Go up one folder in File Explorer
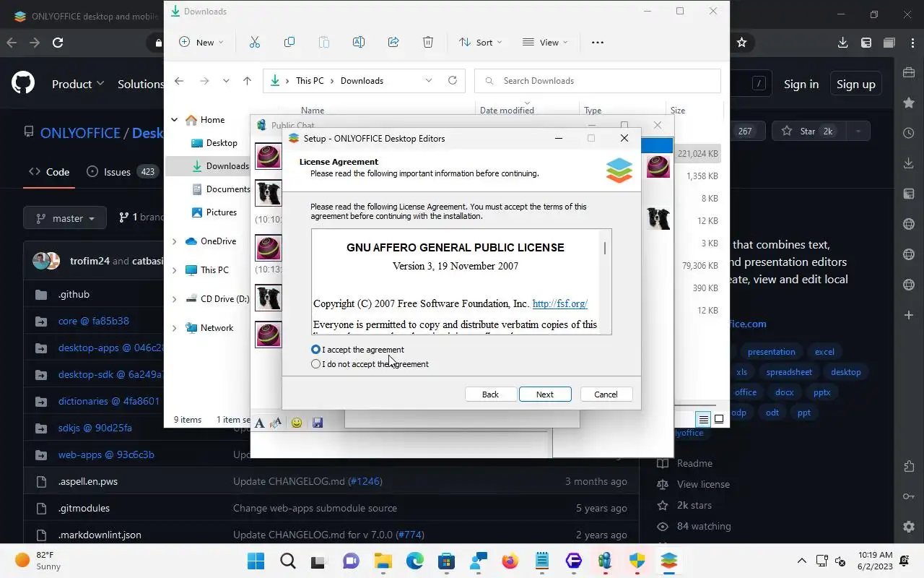The width and height of the screenshot is (924, 578). [x=247, y=81]
